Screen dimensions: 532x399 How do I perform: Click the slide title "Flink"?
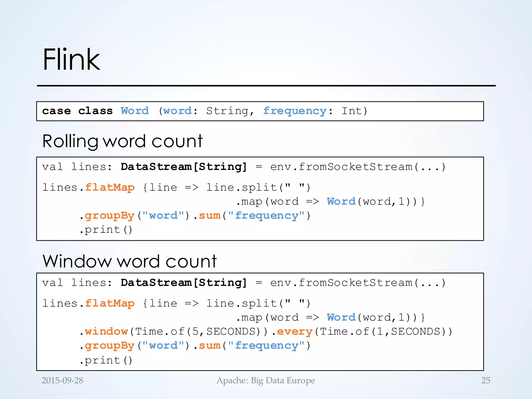(71, 59)
